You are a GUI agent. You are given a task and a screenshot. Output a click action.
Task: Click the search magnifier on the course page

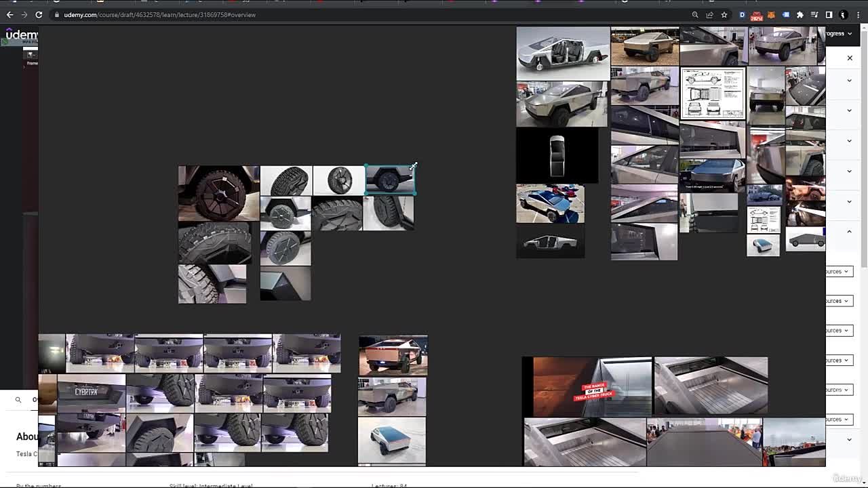(x=18, y=400)
